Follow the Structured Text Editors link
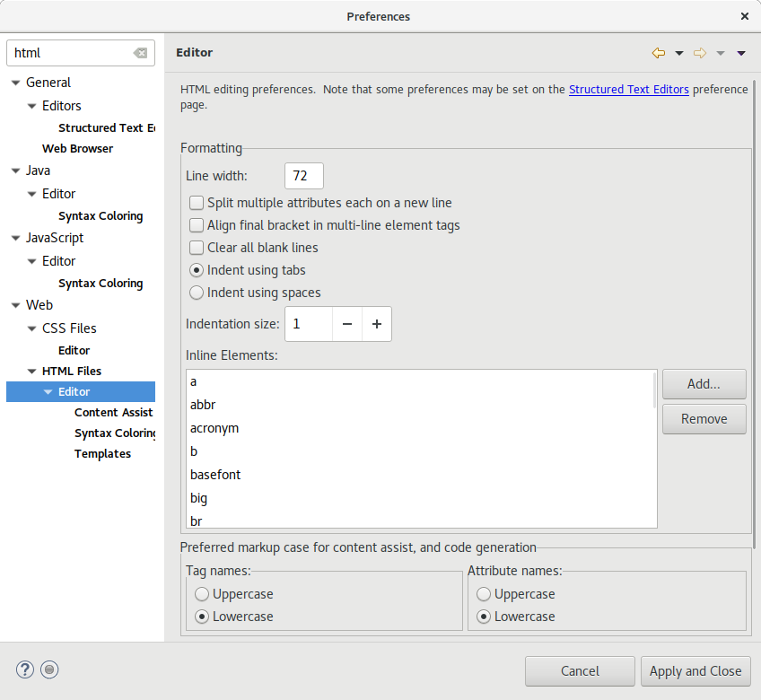The height and width of the screenshot is (700, 761). (x=628, y=90)
